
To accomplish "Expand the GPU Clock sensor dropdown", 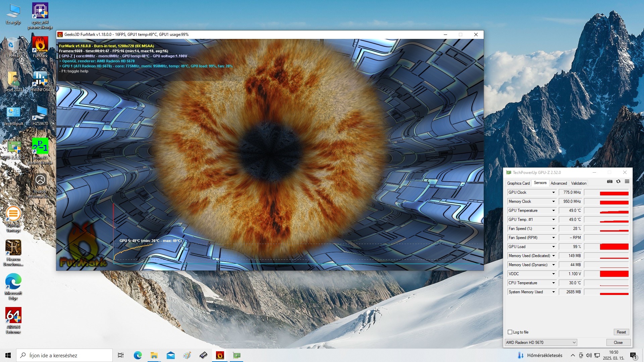I will coord(553,192).
